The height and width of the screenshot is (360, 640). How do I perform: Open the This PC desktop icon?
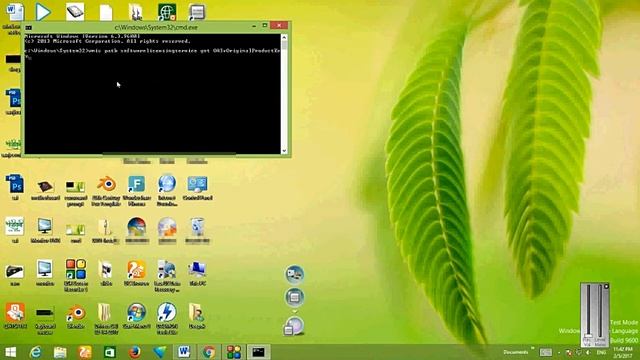198,273
